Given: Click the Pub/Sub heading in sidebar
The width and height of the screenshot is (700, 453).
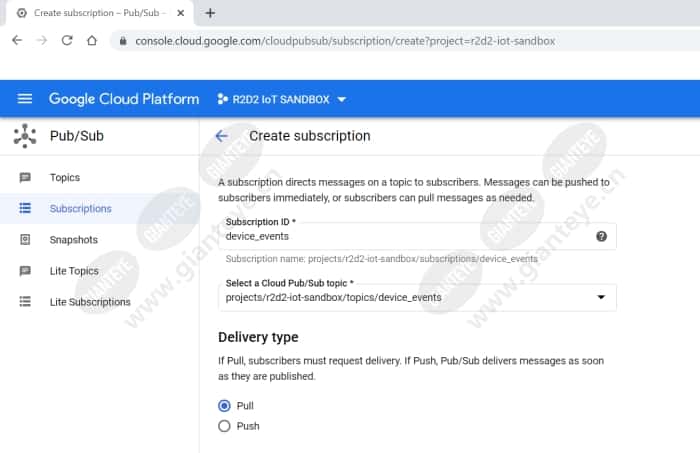Looking at the screenshot, I should pyautogui.click(x=77, y=136).
